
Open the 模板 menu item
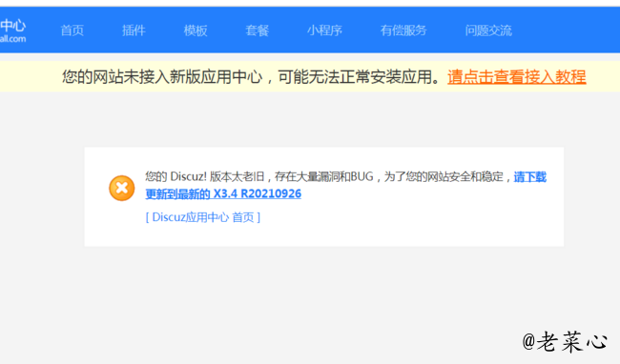[196, 30]
